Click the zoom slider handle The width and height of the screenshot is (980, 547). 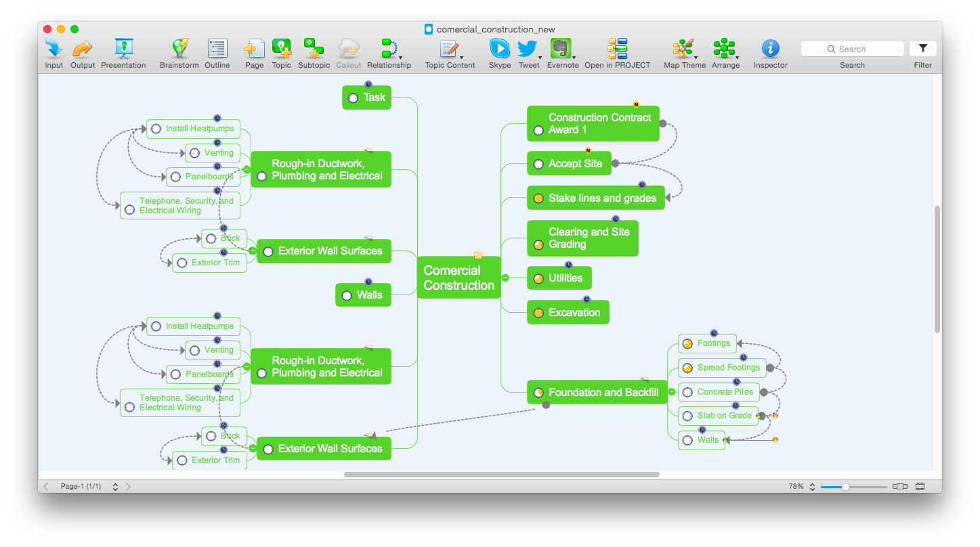(x=845, y=487)
